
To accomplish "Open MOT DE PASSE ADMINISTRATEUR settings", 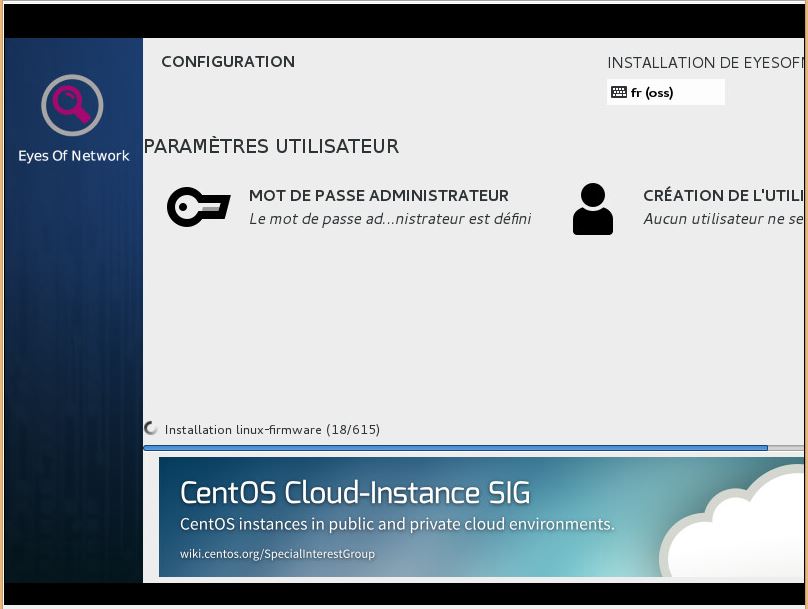I will (x=349, y=207).
